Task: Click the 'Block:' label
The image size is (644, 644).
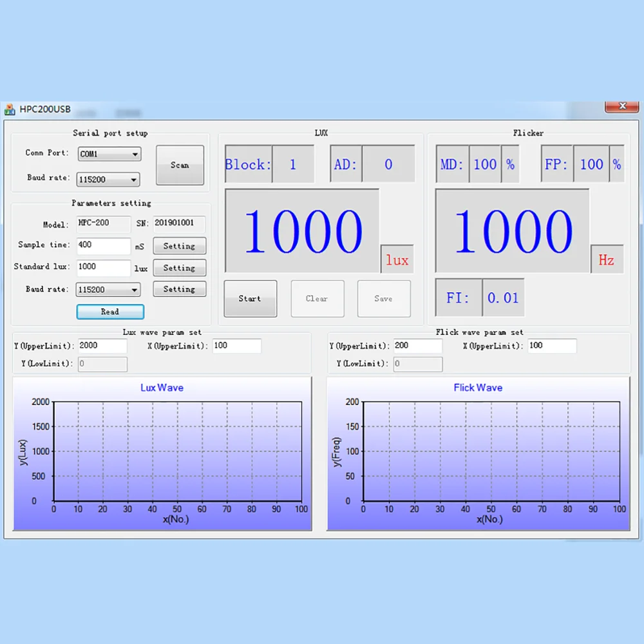Action: click(x=248, y=164)
